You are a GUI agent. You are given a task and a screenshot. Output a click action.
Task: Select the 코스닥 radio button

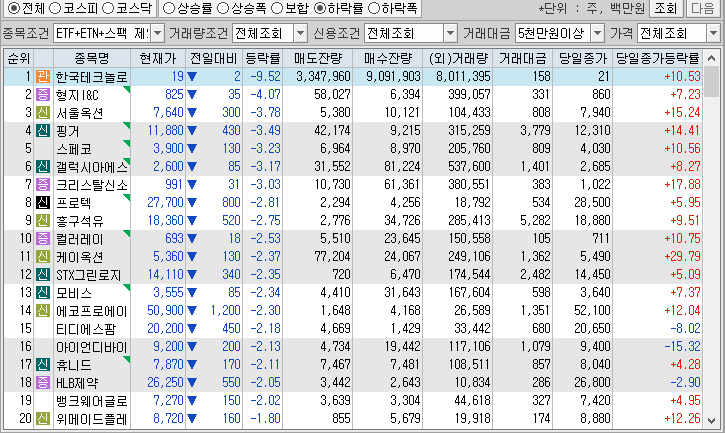coord(108,8)
